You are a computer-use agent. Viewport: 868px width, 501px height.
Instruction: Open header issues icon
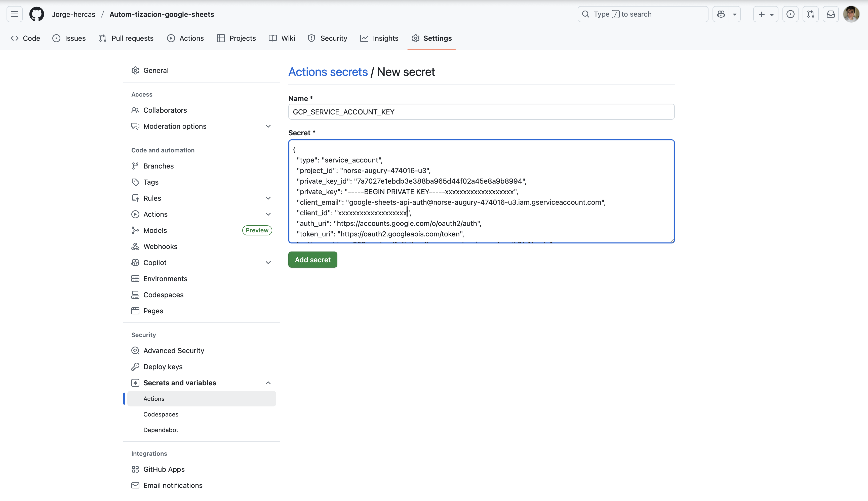click(x=790, y=14)
